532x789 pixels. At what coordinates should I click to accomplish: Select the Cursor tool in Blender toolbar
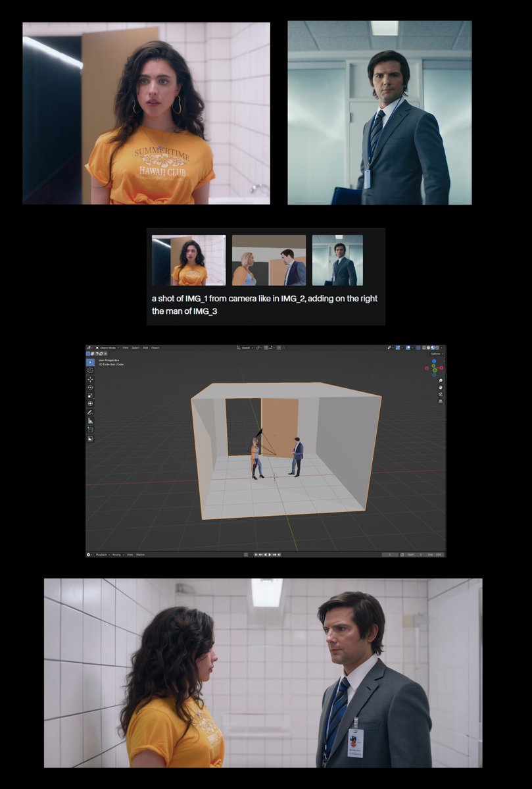91,370
